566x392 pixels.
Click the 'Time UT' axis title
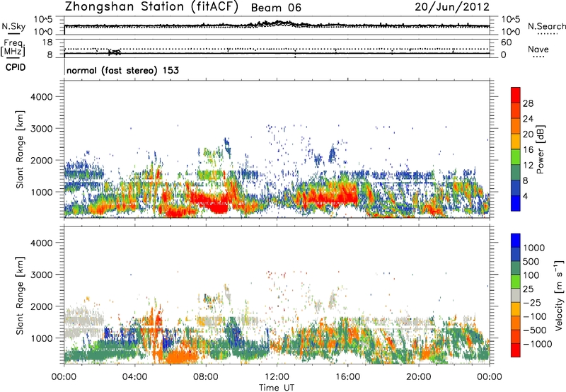(x=277, y=388)
